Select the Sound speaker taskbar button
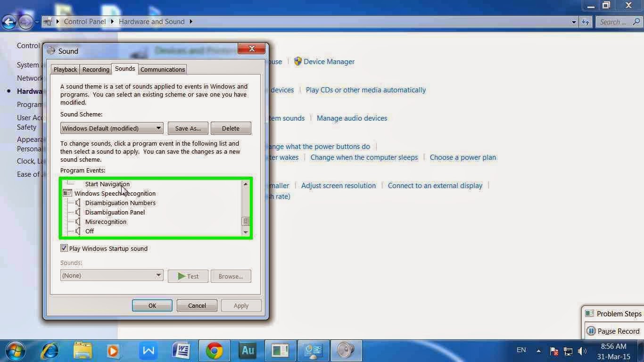 [x=346, y=351]
